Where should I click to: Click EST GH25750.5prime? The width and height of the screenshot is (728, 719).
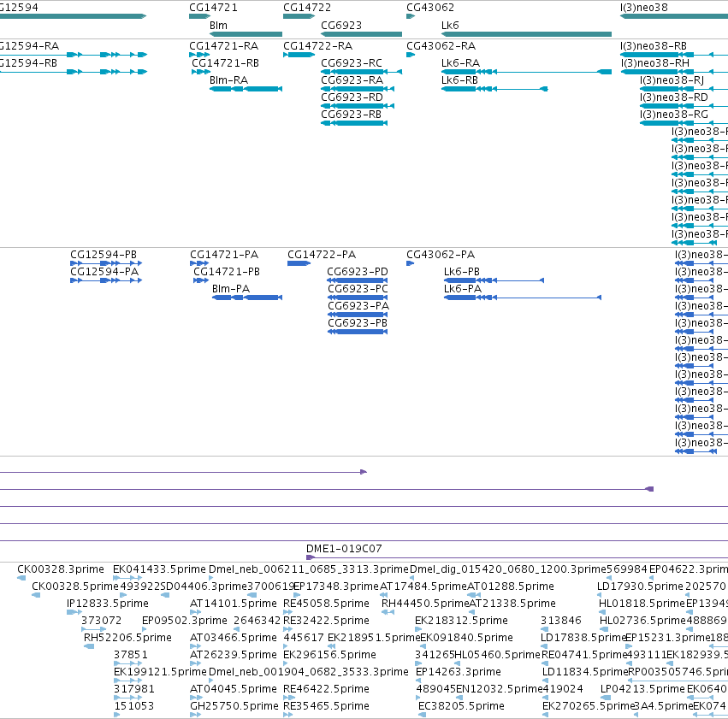click(x=234, y=706)
